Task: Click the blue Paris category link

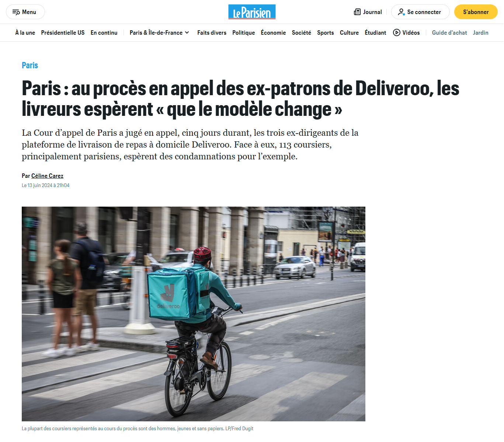Action: 30,65
